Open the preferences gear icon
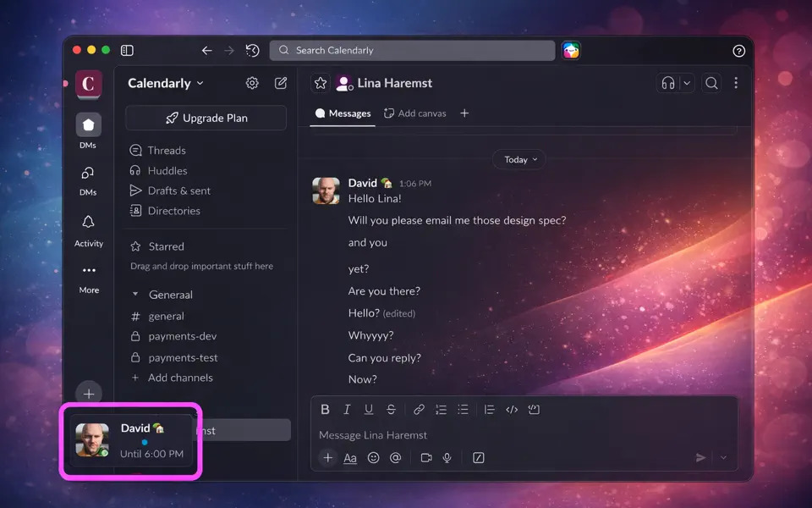Image resolution: width=812 pixels, height=508 pixels. [x=252, y=83]
